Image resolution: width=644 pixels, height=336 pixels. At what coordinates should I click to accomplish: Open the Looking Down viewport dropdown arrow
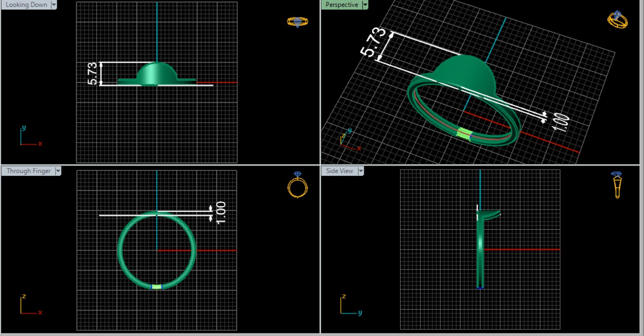pos(54,5)
